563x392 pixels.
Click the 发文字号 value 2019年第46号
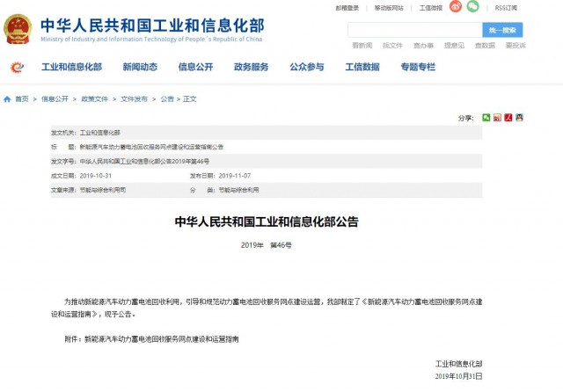[x=144, y=162]
